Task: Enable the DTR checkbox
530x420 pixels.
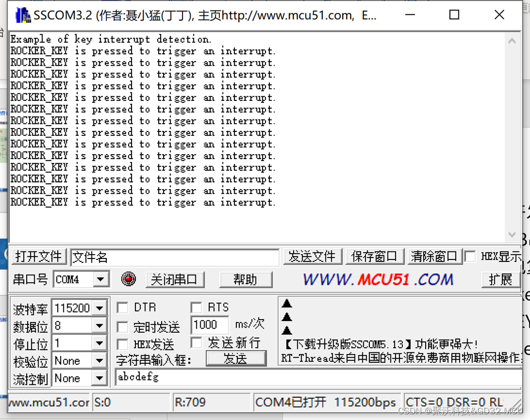Action: tap(122, 308)
